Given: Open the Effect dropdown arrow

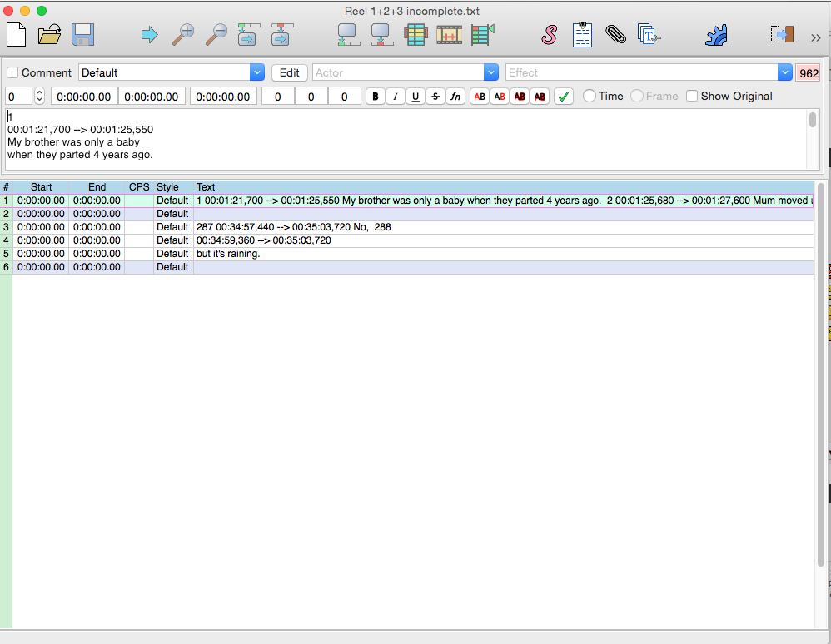Looking at the screenshot, I should coord(785,72).
